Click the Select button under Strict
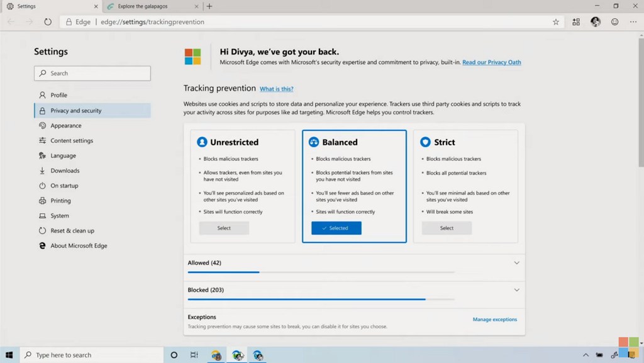This screenshot has width=644, height=363. coord(447,228)
